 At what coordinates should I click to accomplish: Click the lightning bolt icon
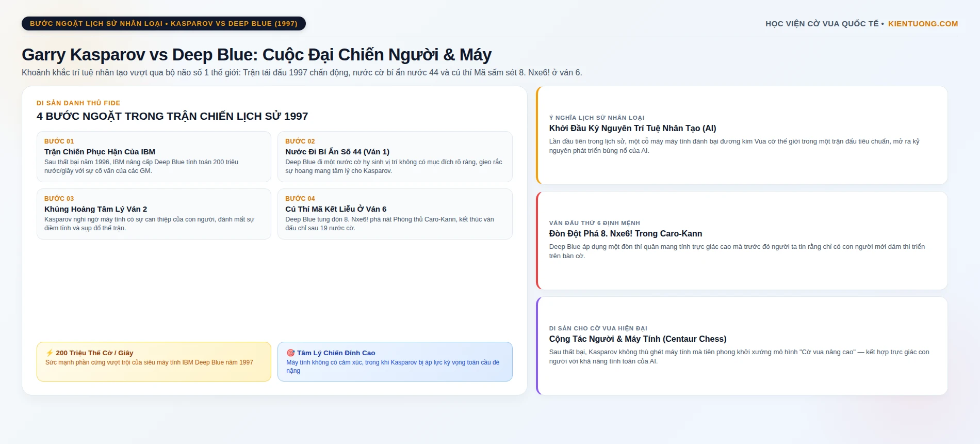50,353
